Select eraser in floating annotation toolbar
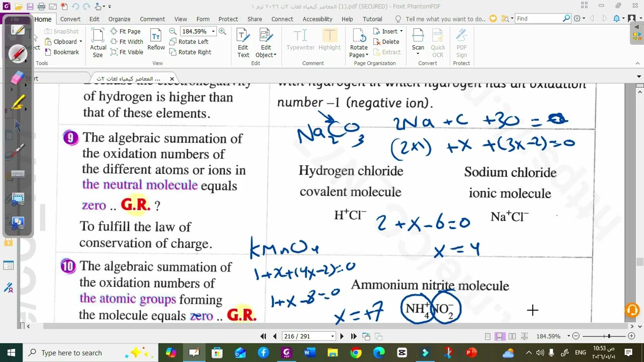The height and width of the screenshot is (362, 644). click(x=18, y=78)
